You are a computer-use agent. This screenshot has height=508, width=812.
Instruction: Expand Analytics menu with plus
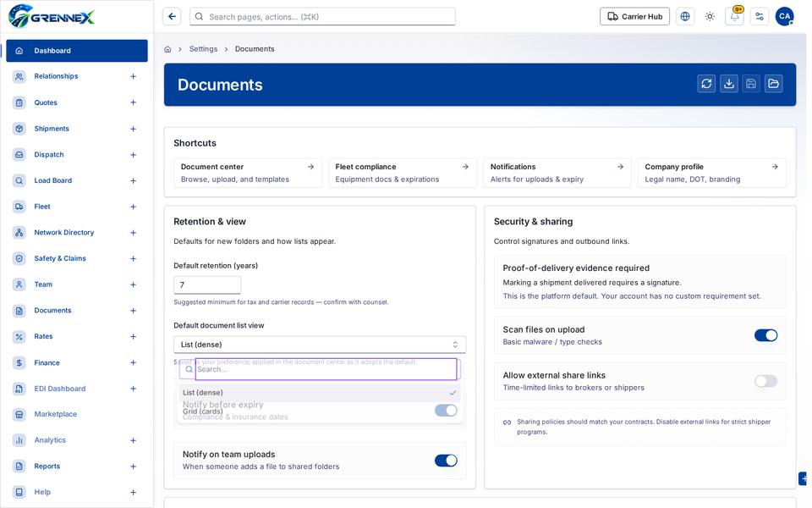(133, 440)
